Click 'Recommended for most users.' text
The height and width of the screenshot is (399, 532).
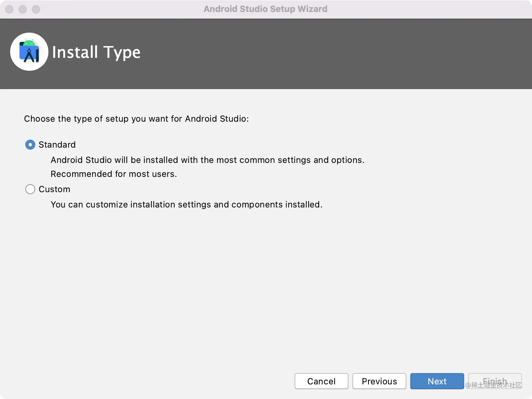(114, 174)
